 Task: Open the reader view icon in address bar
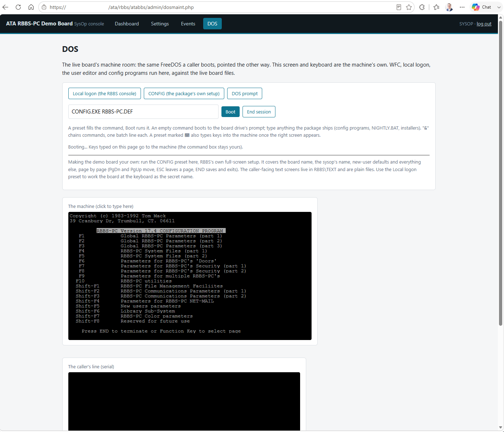(399, 7)
